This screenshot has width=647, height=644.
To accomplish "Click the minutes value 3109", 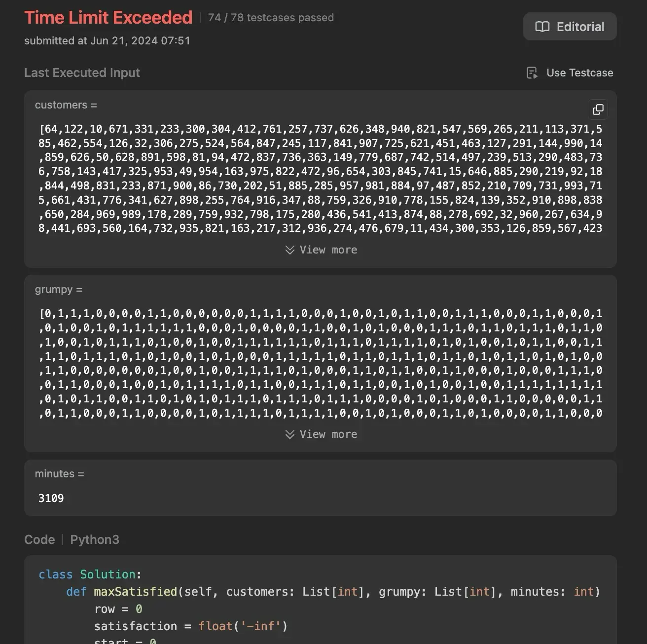I will click(x=51, y=498).
